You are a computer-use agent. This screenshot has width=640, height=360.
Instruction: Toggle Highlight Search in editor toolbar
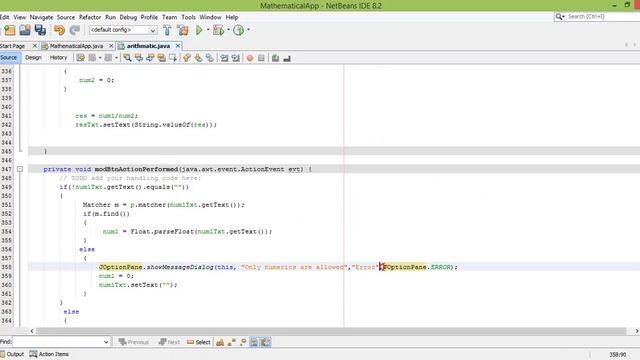(162, 58)
